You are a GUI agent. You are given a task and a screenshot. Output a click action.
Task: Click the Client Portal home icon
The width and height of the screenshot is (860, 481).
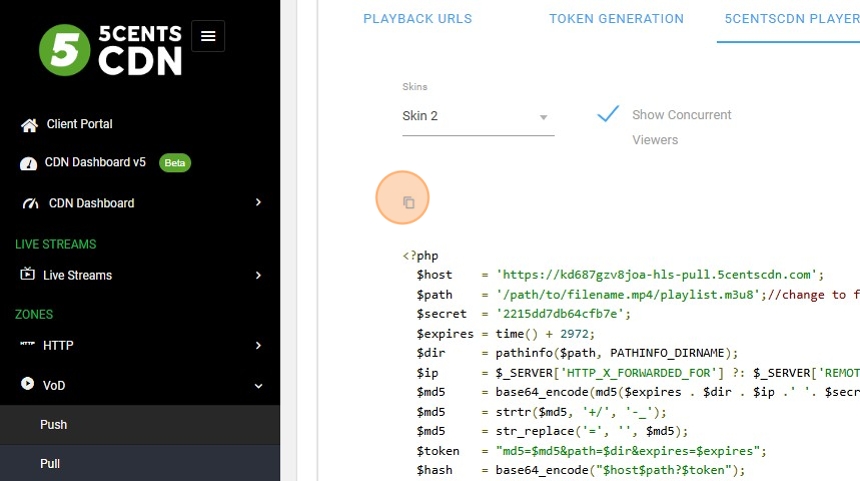30,125
